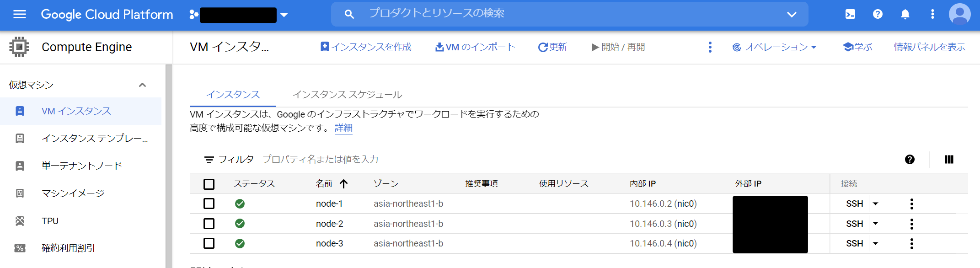Click the 更新 refresh button
This screenshot has width=980, height=268.
552,47
